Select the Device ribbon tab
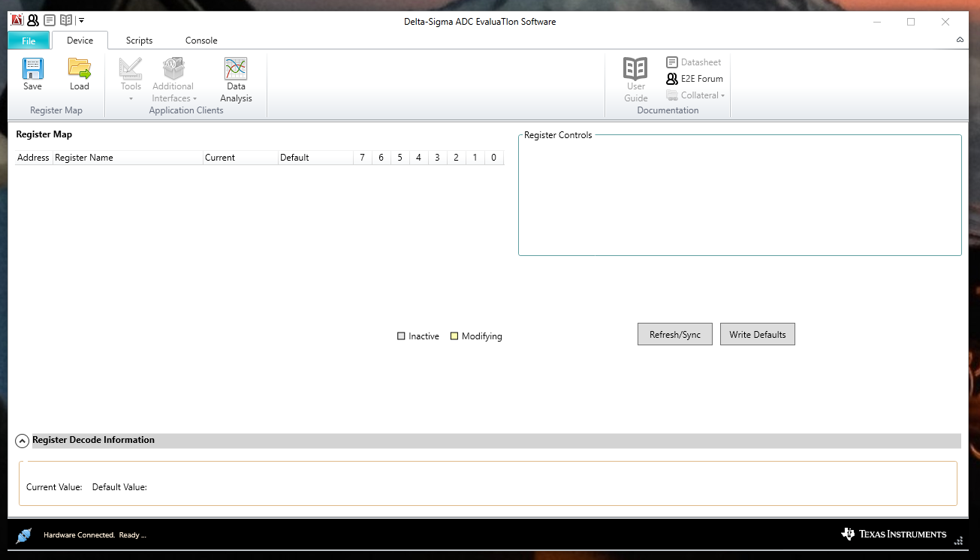Image resolution: width=980 pixels, height=560 pixels. [x=80, y=41]
